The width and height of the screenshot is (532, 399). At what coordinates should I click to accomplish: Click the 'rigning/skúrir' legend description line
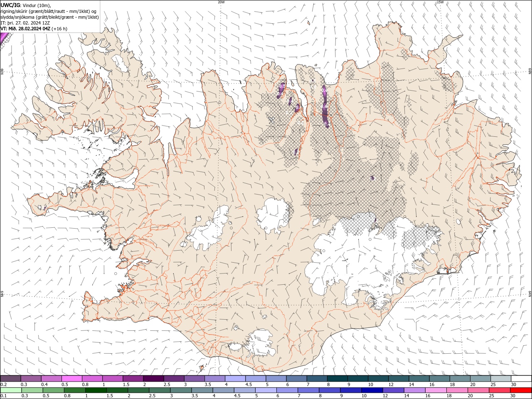click(49, 11)
